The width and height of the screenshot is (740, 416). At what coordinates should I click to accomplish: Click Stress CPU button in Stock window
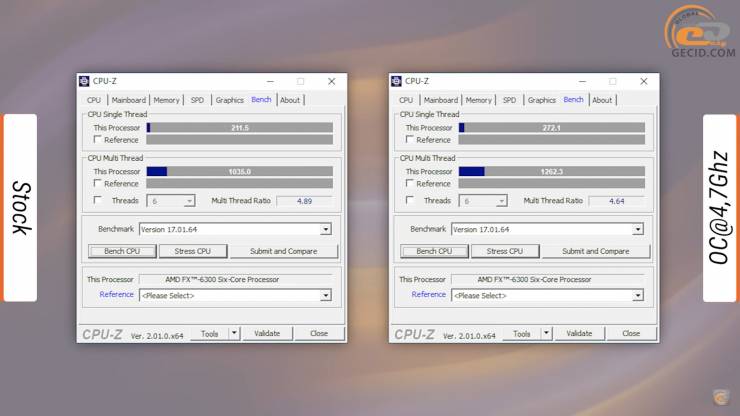coord(193,251)
